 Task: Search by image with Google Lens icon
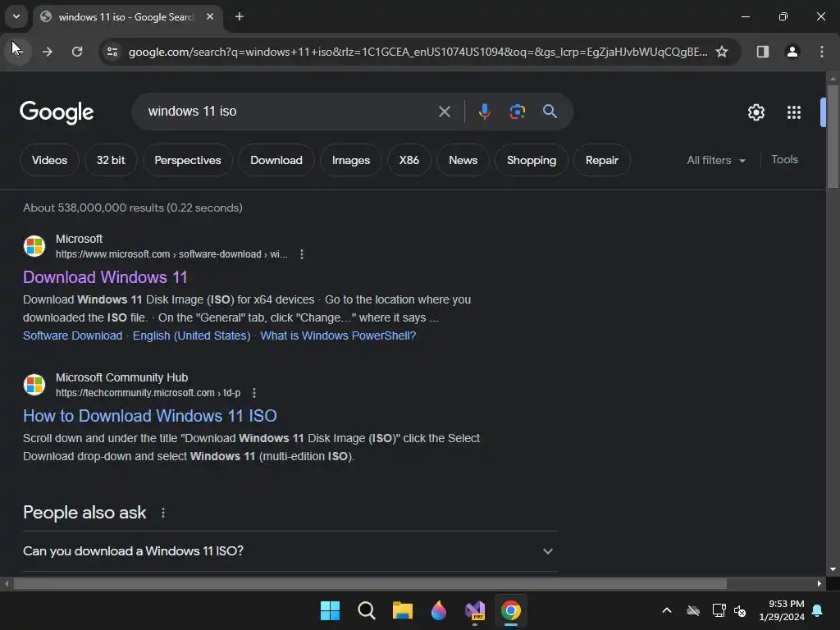point(517,112)
